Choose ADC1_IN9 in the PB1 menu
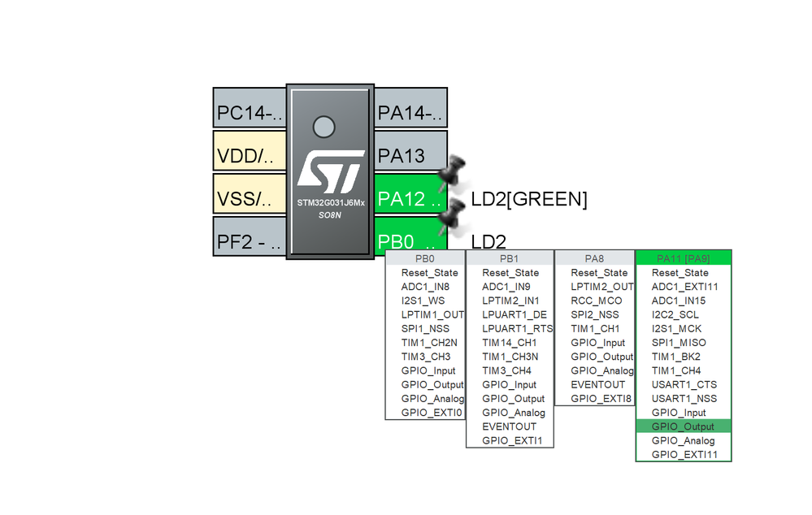The height and width of the screenshot is (515, 812). [510, 287]
